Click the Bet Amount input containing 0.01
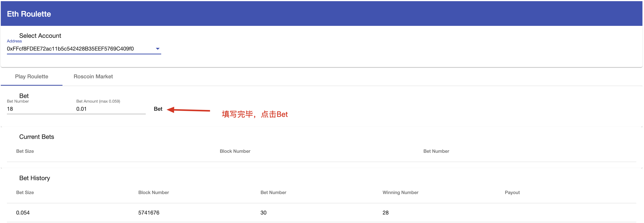This screenshot has width=644, height=223. pyautogui.click(x=111, y=109)
